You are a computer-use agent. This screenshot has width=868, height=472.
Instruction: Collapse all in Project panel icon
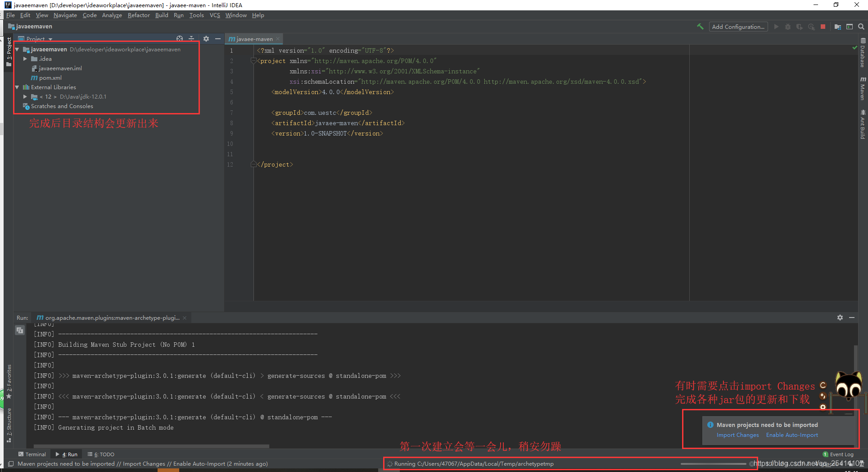click(191, 39)
